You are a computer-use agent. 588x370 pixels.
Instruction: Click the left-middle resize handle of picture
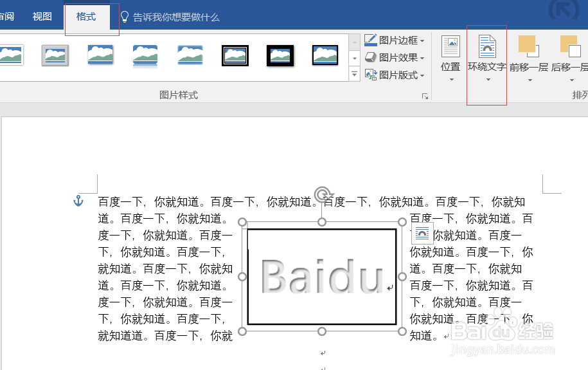coord(242,277)
